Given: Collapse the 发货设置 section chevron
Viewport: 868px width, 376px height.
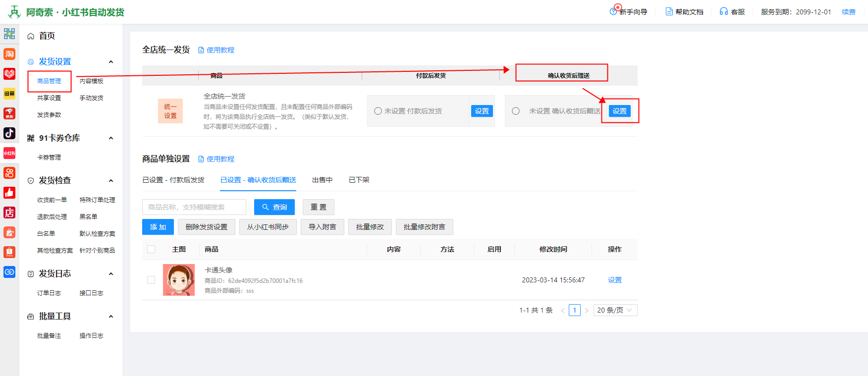Looking at the screenshot, I should click(111, 62).
